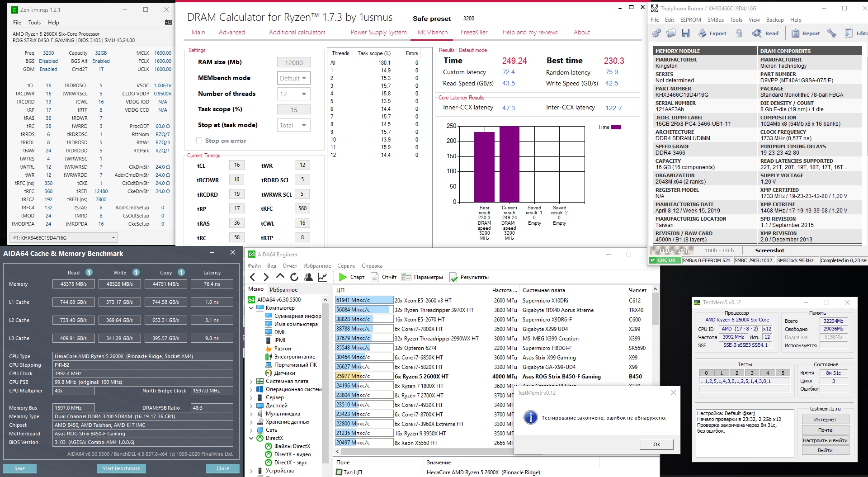868x477 pixels.
Task: Open Результаты in AIDA64 toolbar
Action: point(469,277)
